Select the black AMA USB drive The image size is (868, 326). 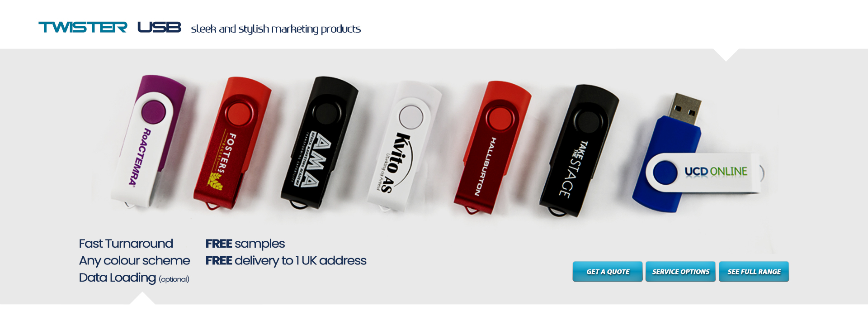point(319,143)
